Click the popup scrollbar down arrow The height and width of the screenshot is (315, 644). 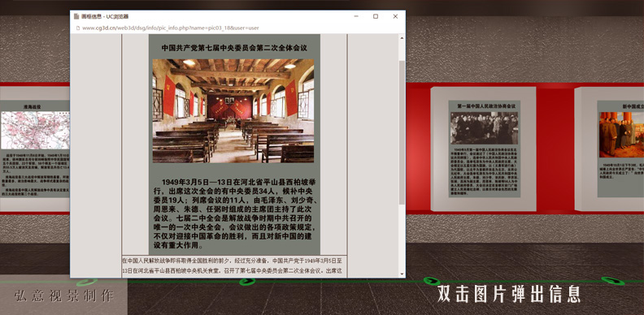coord(402,274)
